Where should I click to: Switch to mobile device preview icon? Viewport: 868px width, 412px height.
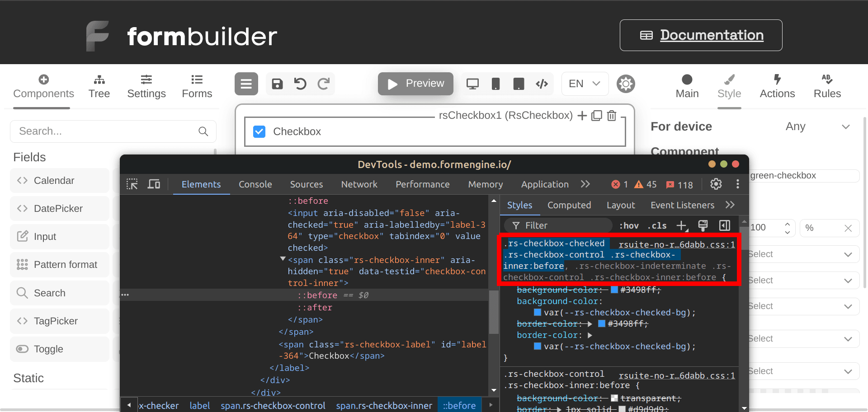coord(495,84)
